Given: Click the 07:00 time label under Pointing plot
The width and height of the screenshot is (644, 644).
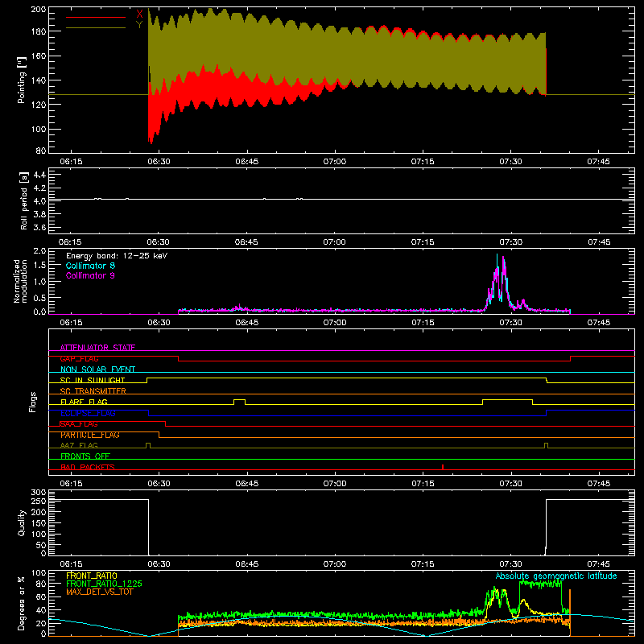Looking at the screenshot, I should [335, 162].
